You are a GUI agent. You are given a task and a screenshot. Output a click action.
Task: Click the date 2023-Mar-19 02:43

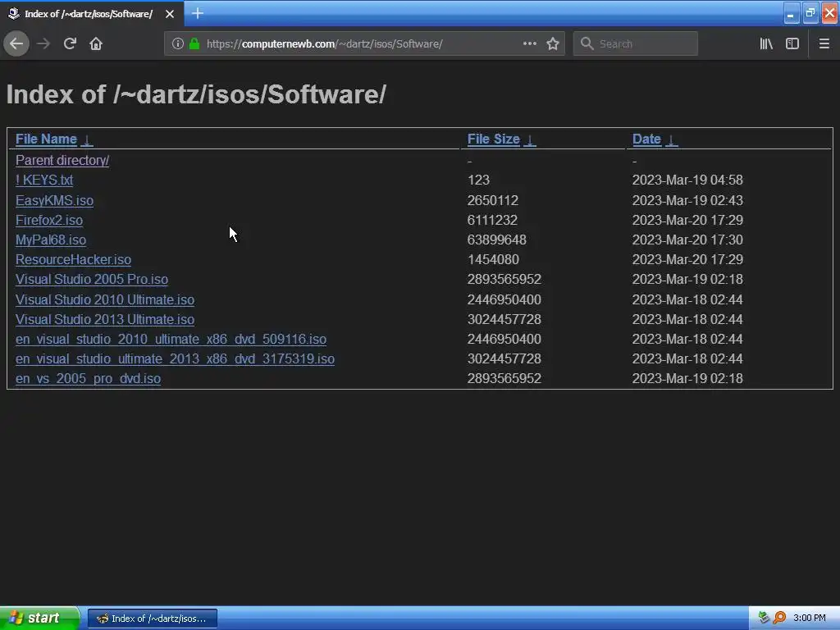[x=687, y=200]
